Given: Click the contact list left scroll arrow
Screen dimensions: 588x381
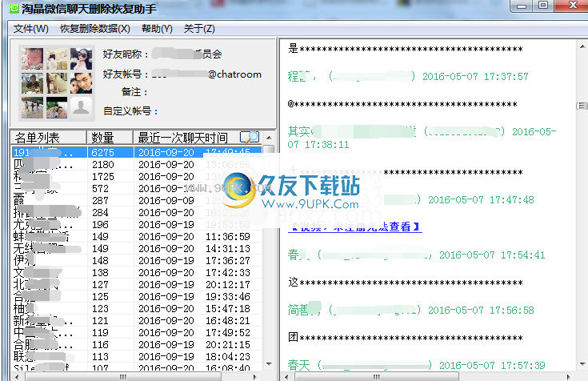Looking at the screenshot, I should point(17,377).
